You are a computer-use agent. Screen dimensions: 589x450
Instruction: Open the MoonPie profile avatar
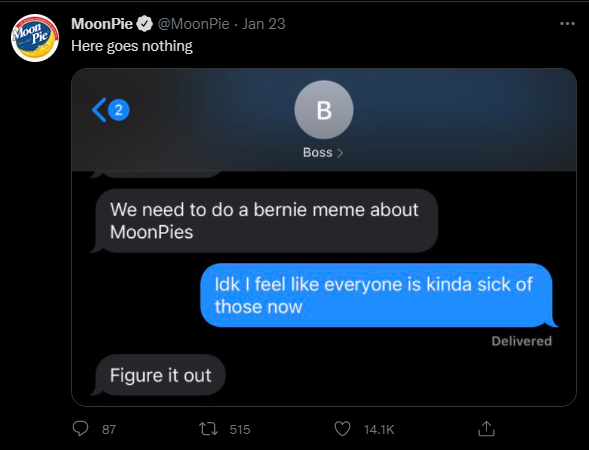click(35, 38)
